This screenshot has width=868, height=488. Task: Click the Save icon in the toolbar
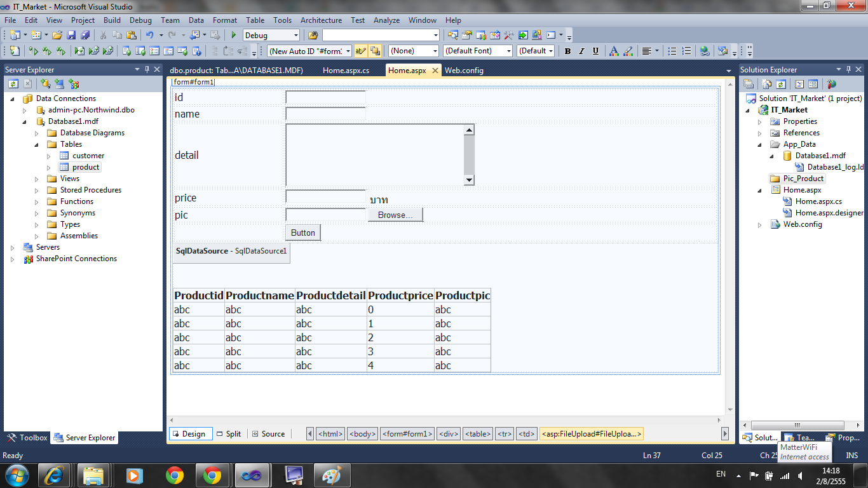click(x=72, y=35)
